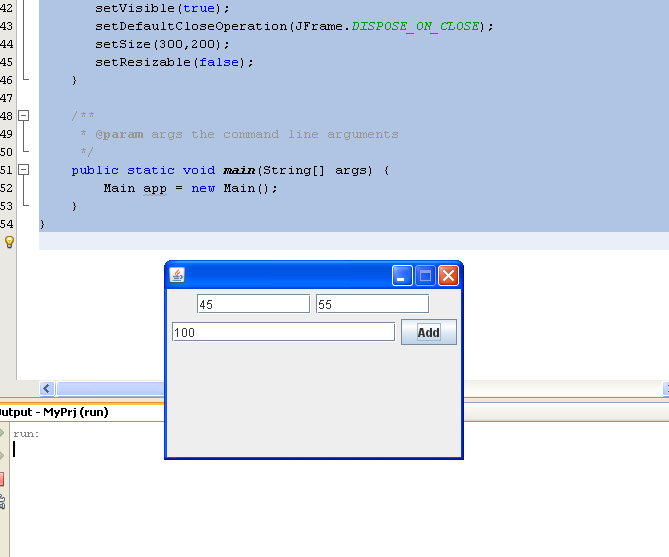Click the result field showing 100

283,332
